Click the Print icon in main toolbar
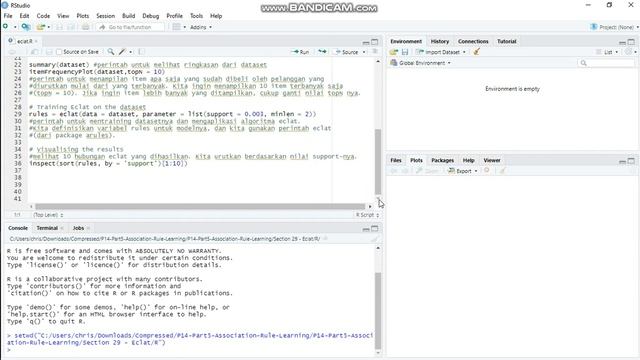 click(85, 27)
